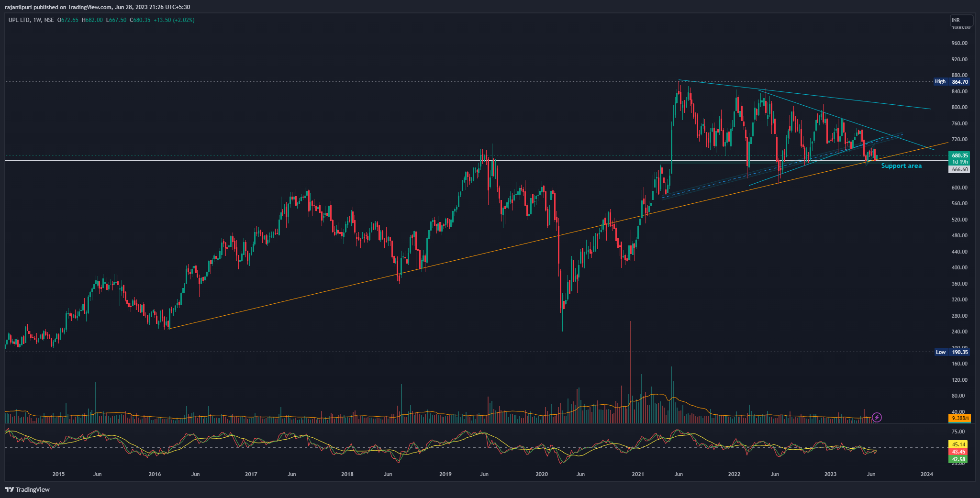Select the Support area text annotation
980x498 pixels.
coord(901,166)
